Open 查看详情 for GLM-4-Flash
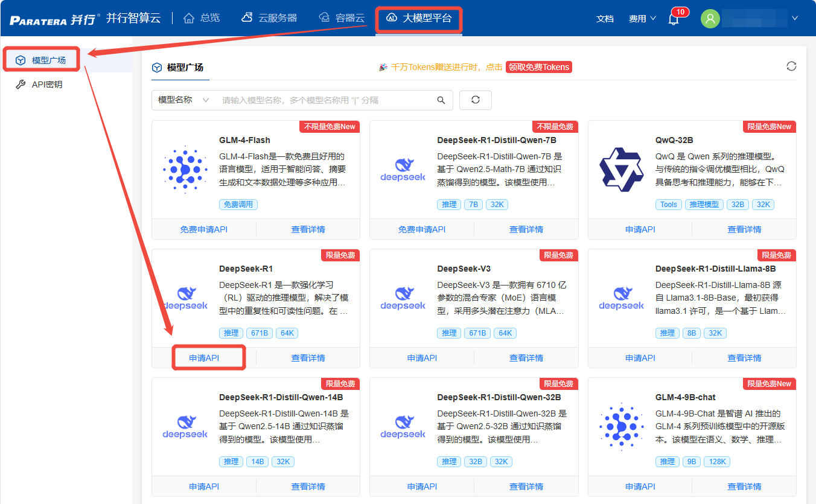816x504 pixels. [x=308, y=229]
